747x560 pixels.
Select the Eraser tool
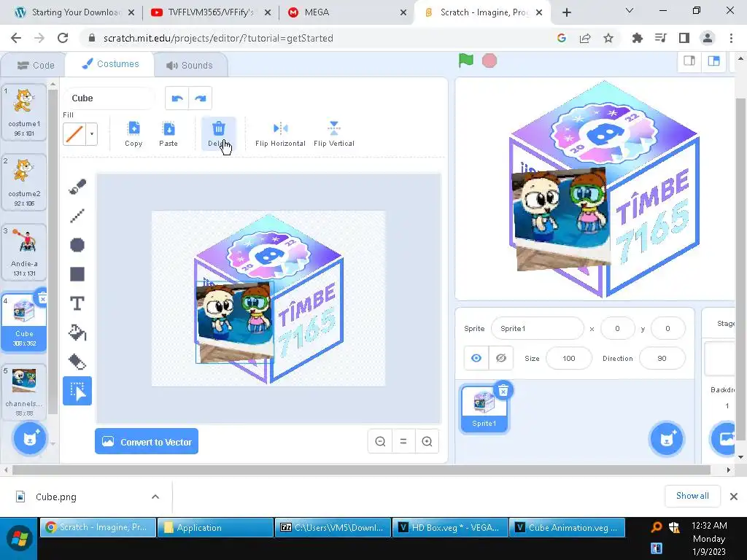coord(77,362)
